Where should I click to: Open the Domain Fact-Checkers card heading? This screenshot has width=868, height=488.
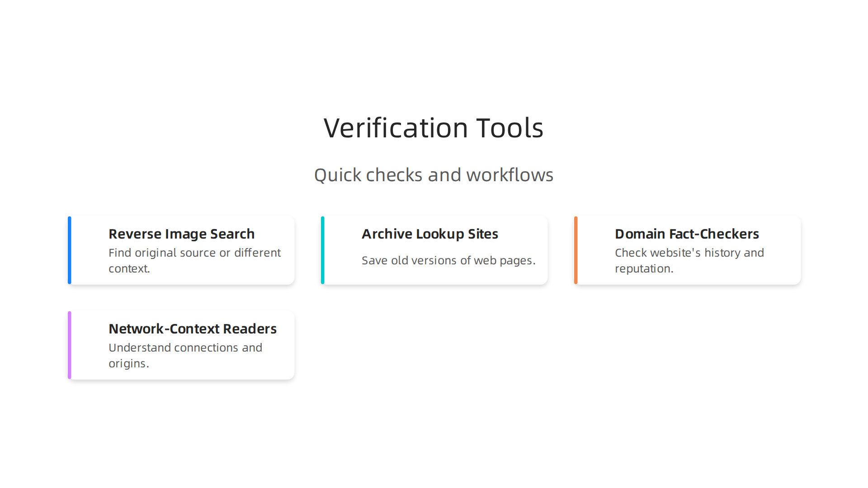pyautogui.click(x=687, y=234)
